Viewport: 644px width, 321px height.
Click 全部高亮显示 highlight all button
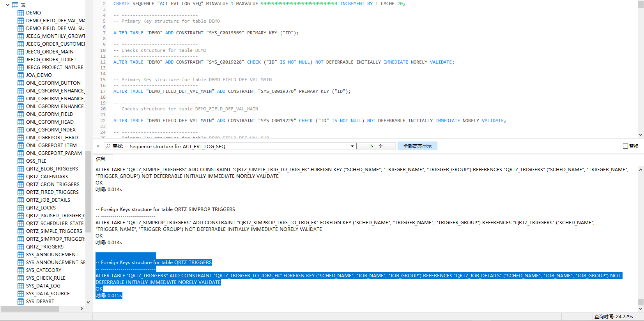tap(418, 146)
